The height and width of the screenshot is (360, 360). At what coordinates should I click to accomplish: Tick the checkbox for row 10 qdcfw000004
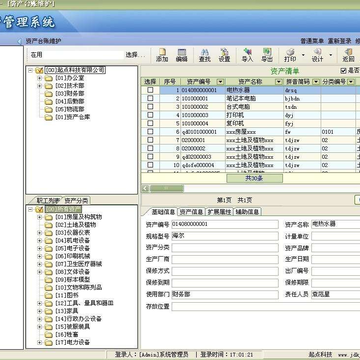[x=150, y=165]
